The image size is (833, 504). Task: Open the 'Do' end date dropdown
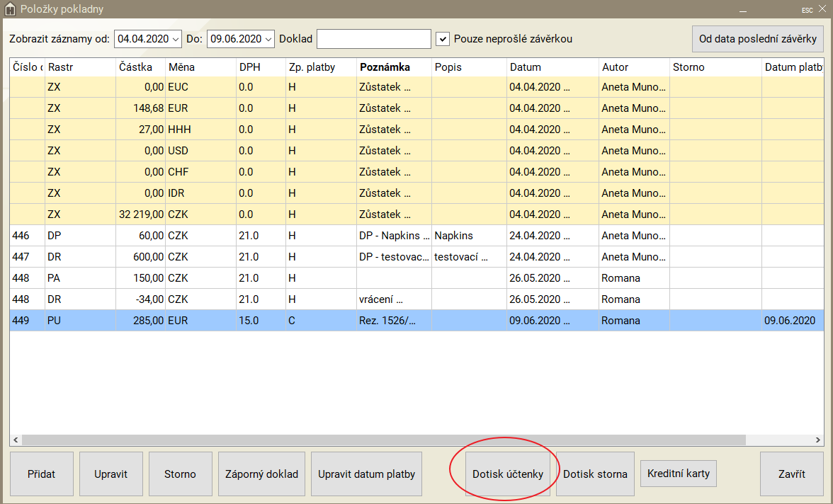tap(268, 39)
